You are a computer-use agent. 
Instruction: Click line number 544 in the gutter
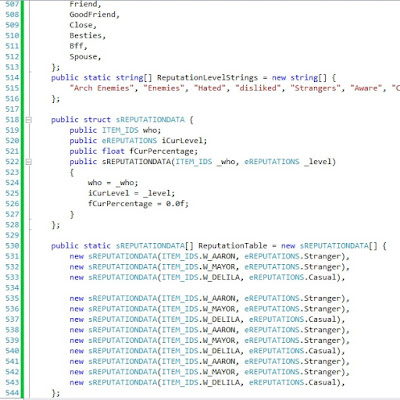pyautogui.click(x=12, y=393)
